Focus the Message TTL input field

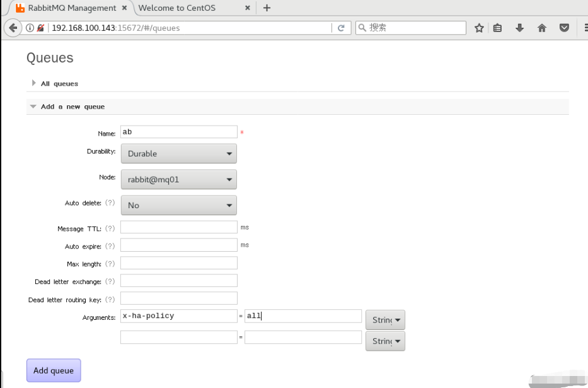[179, 227]
